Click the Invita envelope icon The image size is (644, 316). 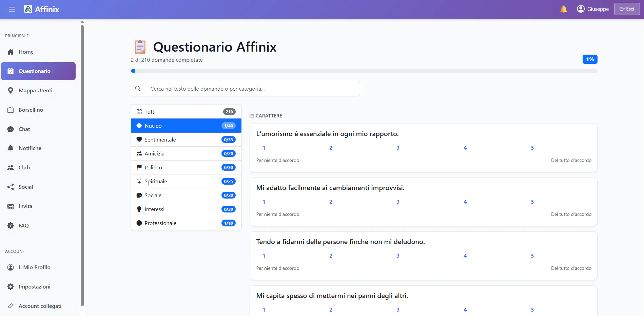[x=11, y=206]
